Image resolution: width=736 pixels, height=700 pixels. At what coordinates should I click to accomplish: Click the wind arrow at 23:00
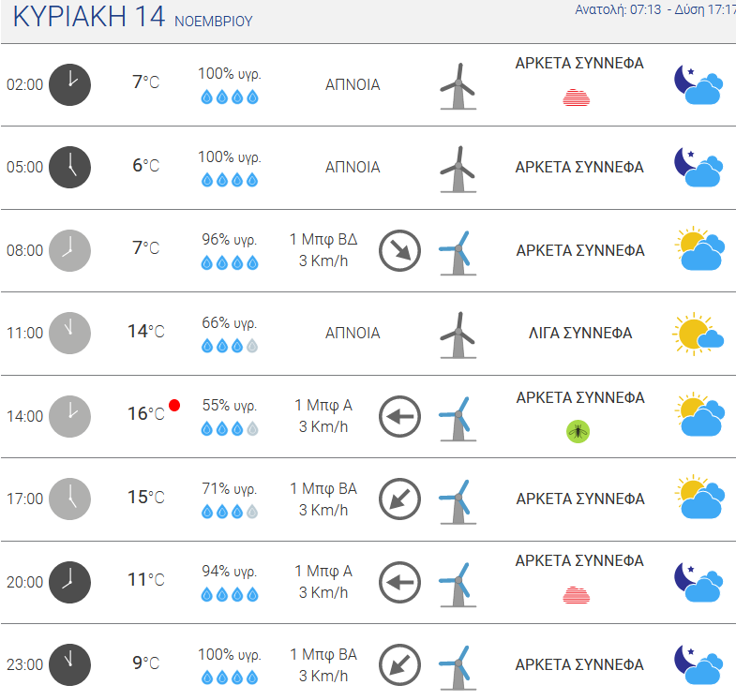399,664
